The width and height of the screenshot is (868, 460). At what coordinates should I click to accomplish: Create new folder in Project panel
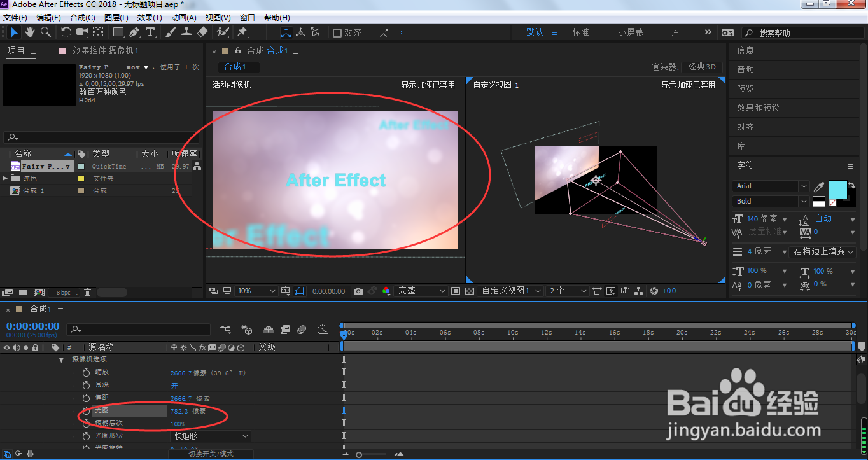click(x=23, y=293)
